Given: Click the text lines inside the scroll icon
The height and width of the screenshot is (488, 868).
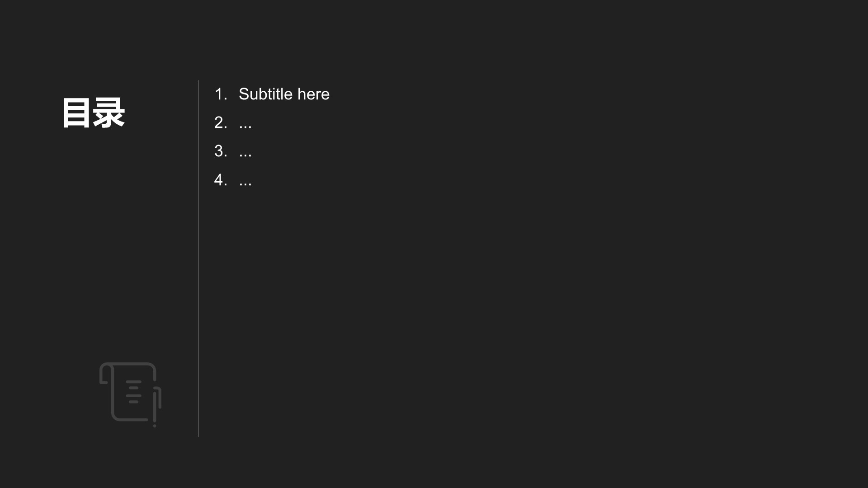Looking at the screenshot, I should 133,392.
